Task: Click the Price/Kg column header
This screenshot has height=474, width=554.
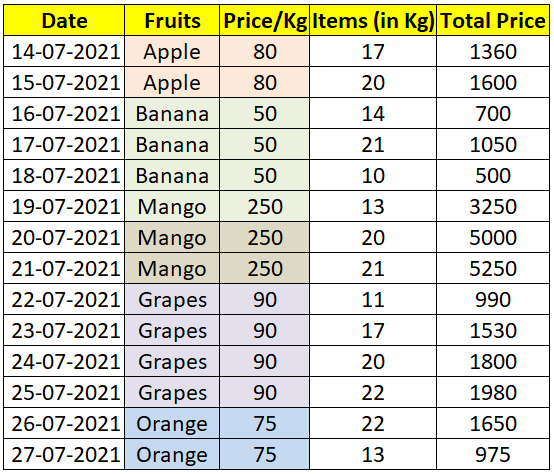Action: pyautogui.click(x=265, y=20)
